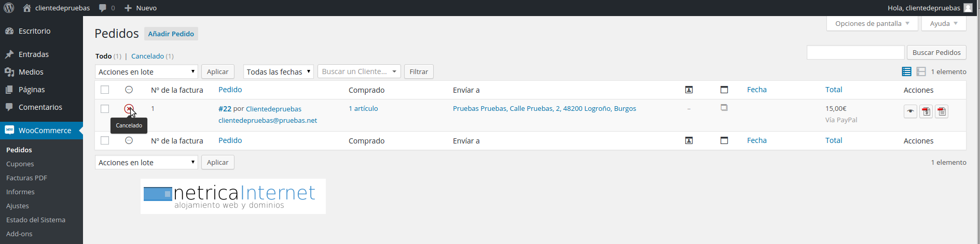The image size is (980, 244).
Task: Open the WordPress logo menu
Action: pyautogui.click(x=9, y=8)
